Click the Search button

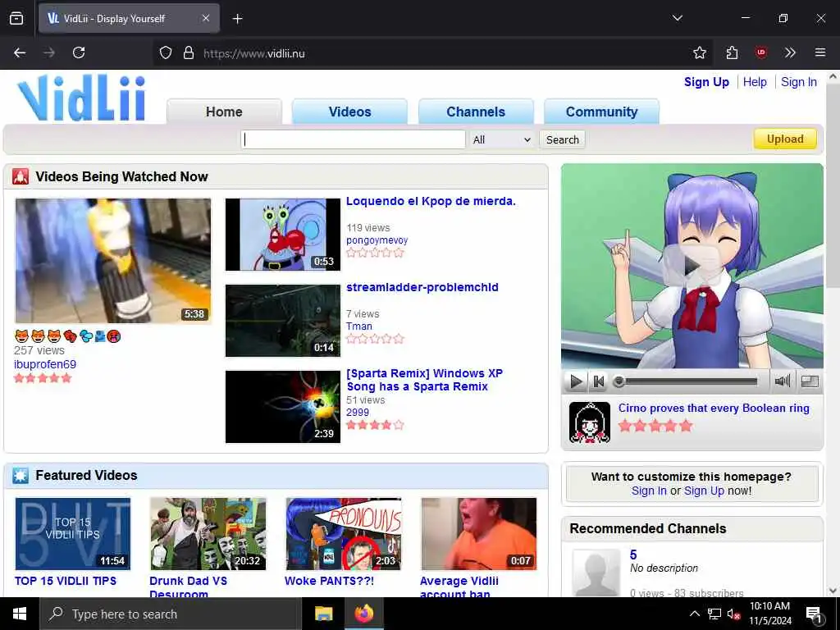tap(562, 139)
